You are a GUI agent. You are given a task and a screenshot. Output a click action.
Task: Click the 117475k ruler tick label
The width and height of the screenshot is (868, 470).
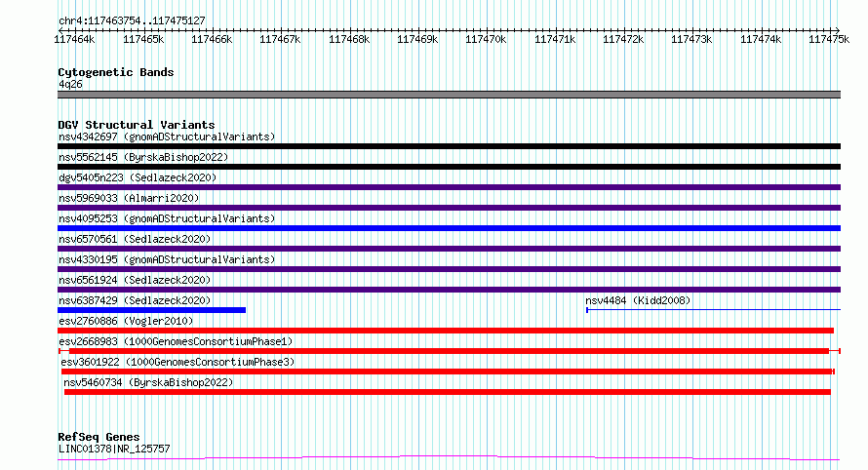pyautogui.click(x=829, y=39)
